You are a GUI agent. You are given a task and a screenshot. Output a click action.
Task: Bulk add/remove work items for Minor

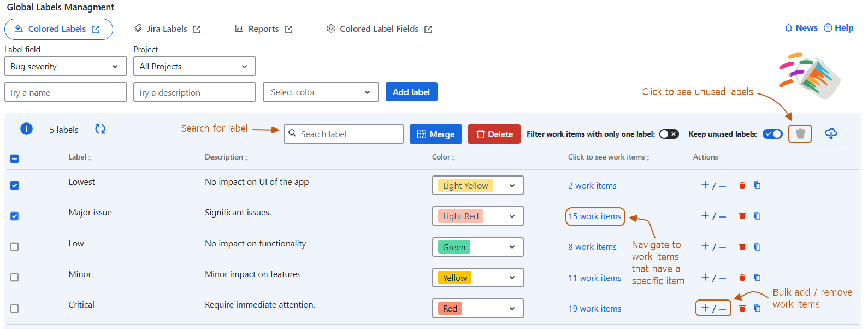point(713,278)
